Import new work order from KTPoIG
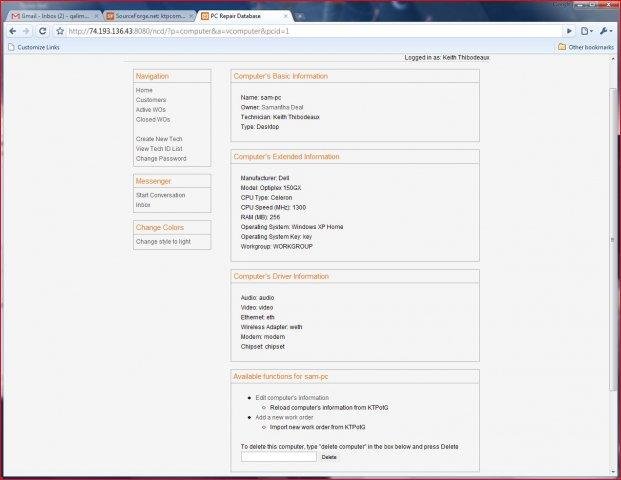The height and width of the screenshot is (480, 621). [x=318, y=427]
